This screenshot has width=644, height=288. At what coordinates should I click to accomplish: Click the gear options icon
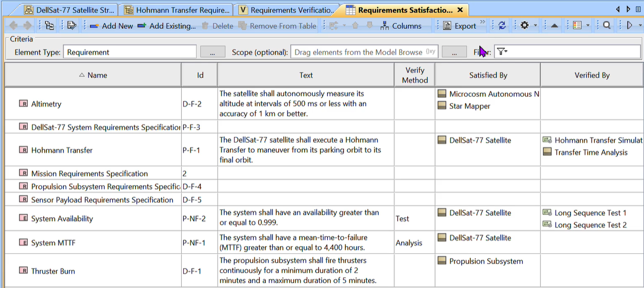(525, 26)
